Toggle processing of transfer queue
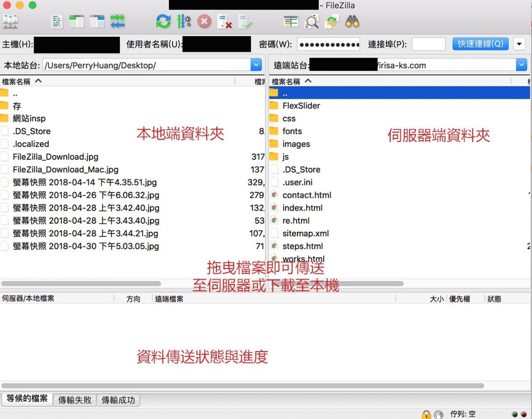Screen dimensions: 532x419 pos(184,22)
